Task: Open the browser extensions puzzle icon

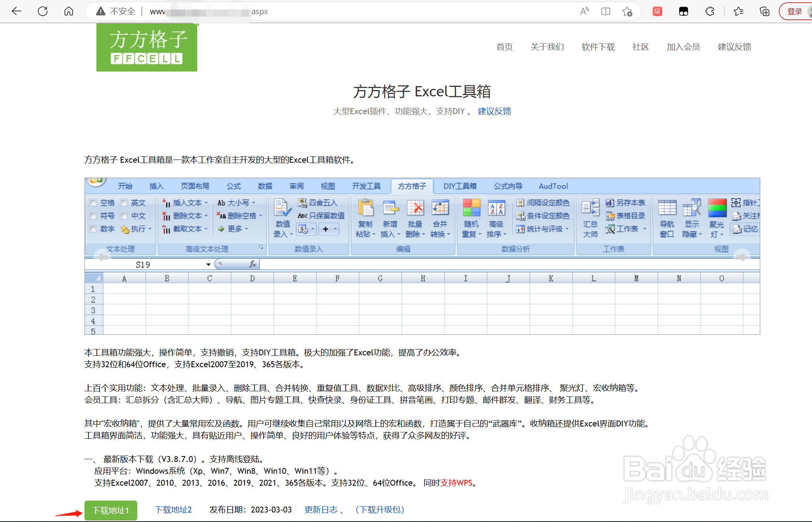Action: (710, 11)
